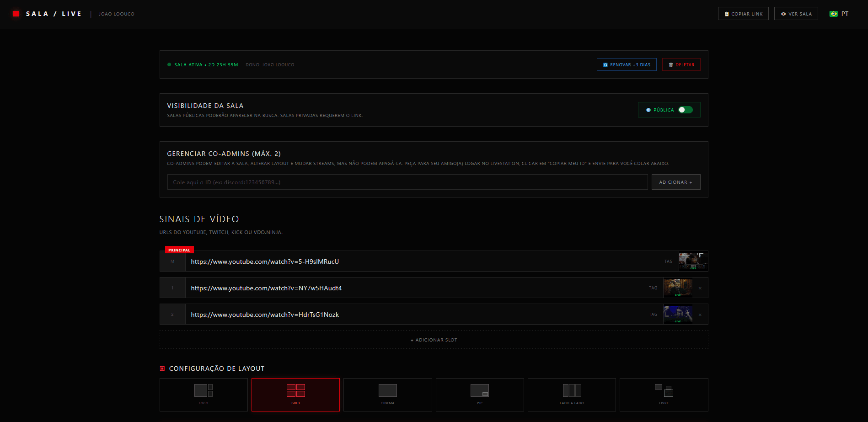This screenshot has width=868, height=422.
Task: Click the red Deletar button
Action: point(681,64)
